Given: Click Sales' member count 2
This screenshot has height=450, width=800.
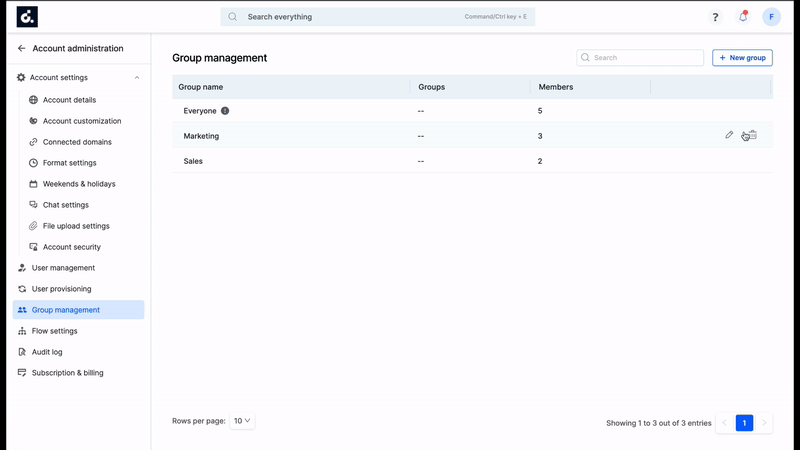Looking at the screenshot, I should 540,161.
